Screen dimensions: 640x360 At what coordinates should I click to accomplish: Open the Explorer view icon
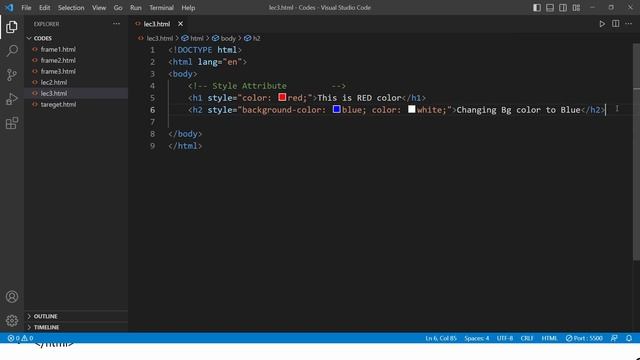click(12, 27)
